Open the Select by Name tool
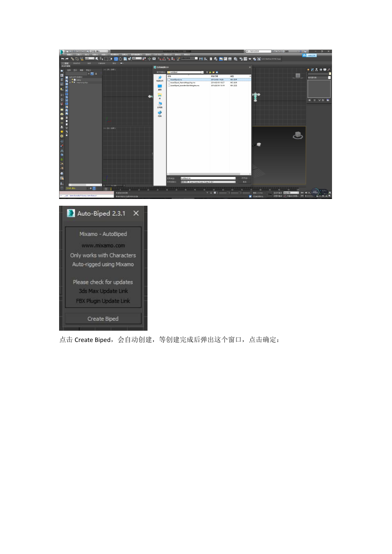 [102, 59]
